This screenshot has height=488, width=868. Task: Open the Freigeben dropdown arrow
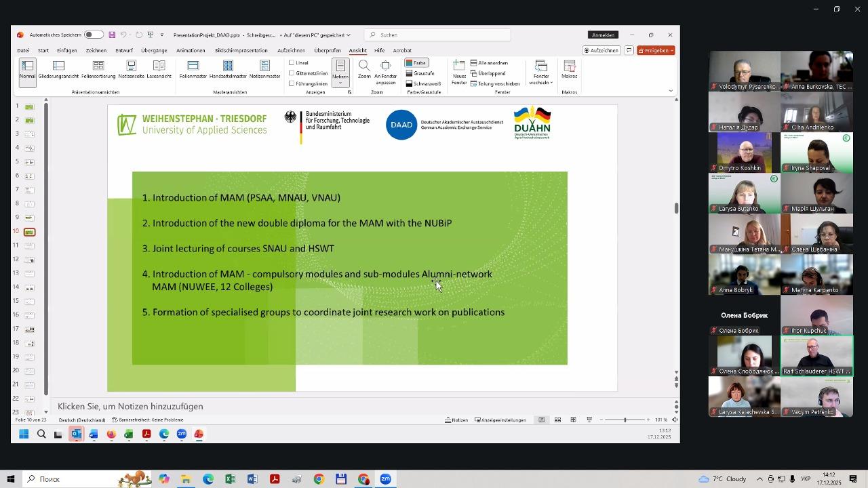pyautogui.click(x=671, y=50)
